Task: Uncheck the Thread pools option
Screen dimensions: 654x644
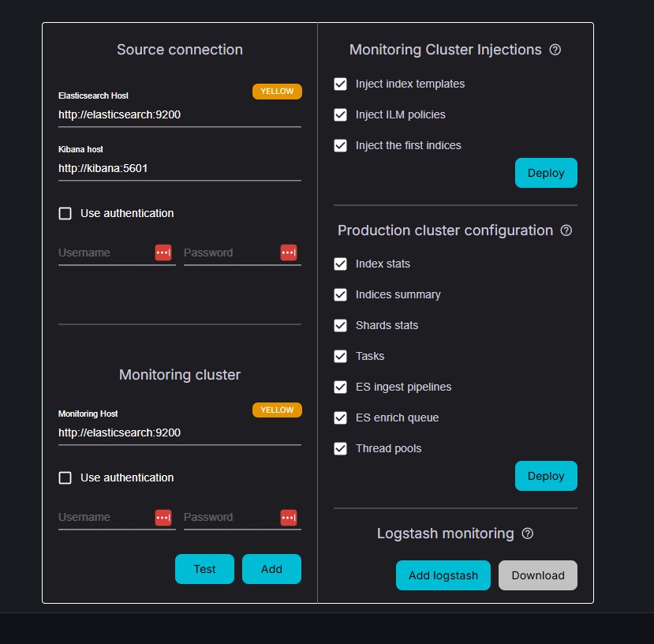Action: coord(340,447)
